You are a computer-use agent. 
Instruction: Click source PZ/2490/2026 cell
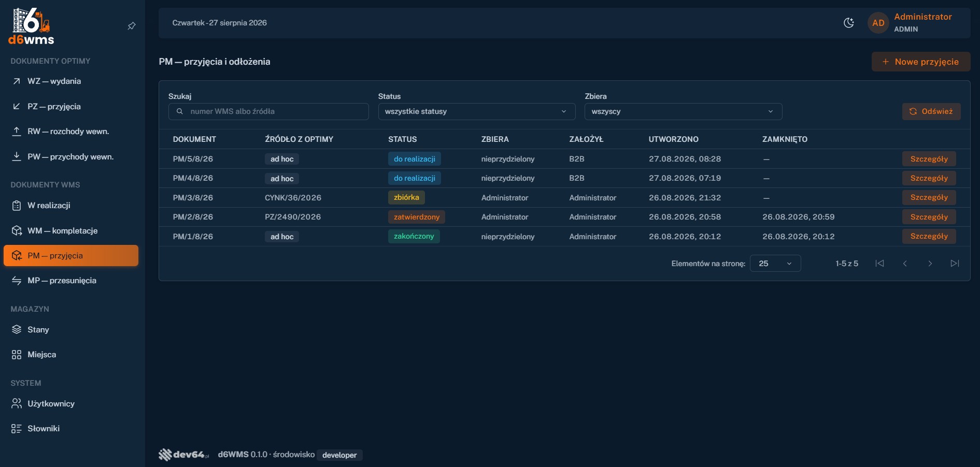pyautogui.click(x=293, y=217)
